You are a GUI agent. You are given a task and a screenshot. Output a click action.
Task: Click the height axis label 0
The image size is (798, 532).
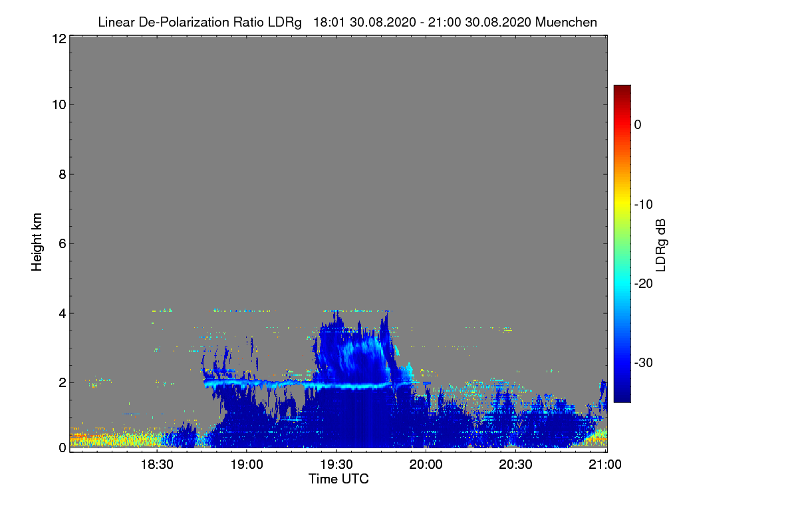[61, 448]
